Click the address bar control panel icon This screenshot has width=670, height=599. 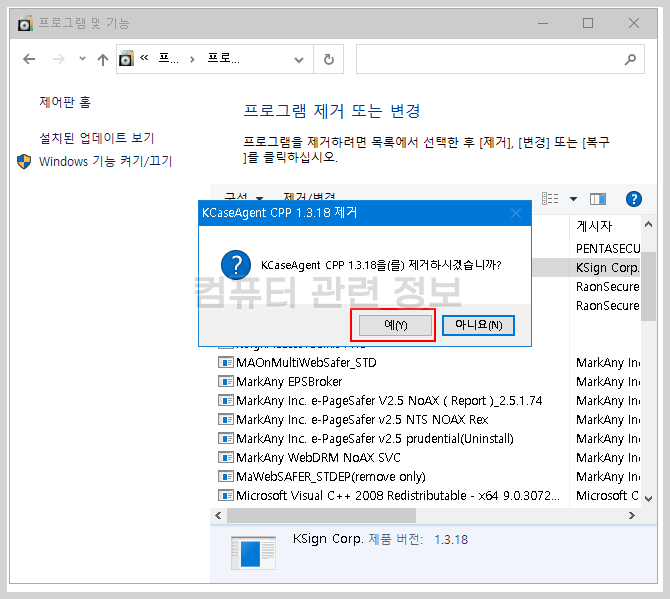coord(126,59)
